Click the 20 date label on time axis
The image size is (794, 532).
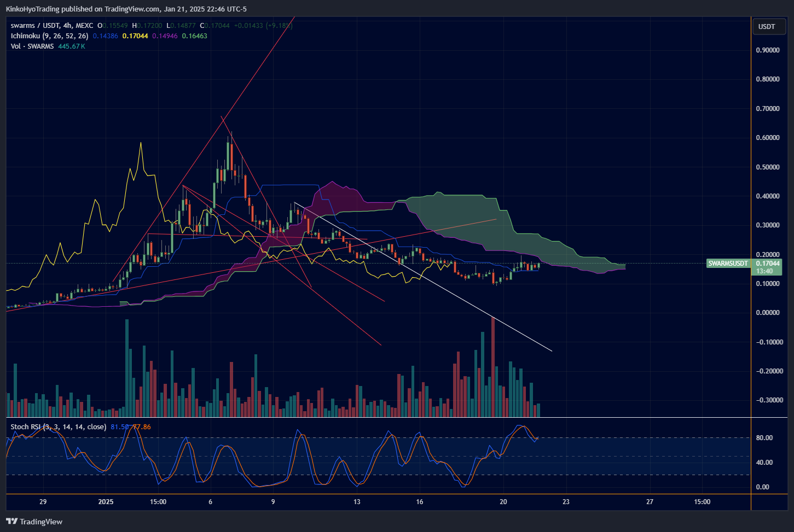point(503,502)
